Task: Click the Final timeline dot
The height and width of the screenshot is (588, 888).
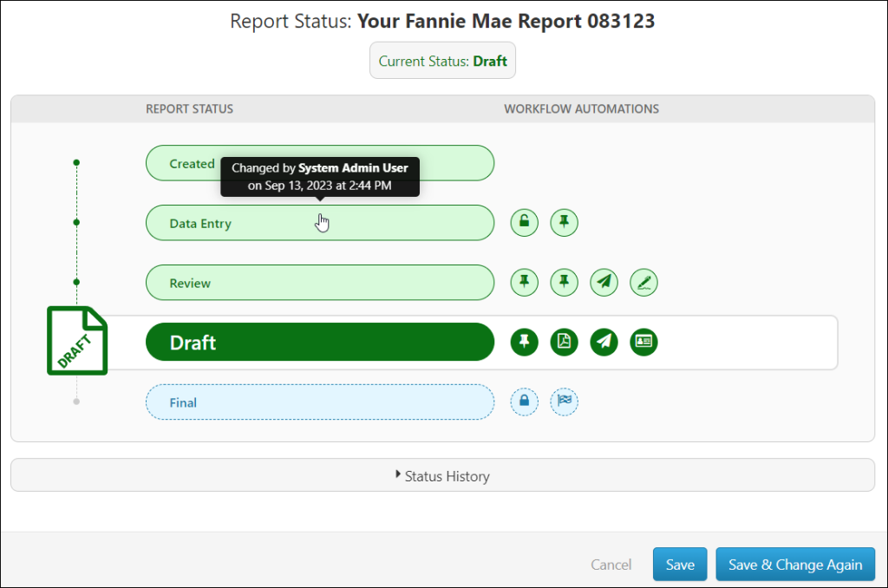Action: click(76, 402)
